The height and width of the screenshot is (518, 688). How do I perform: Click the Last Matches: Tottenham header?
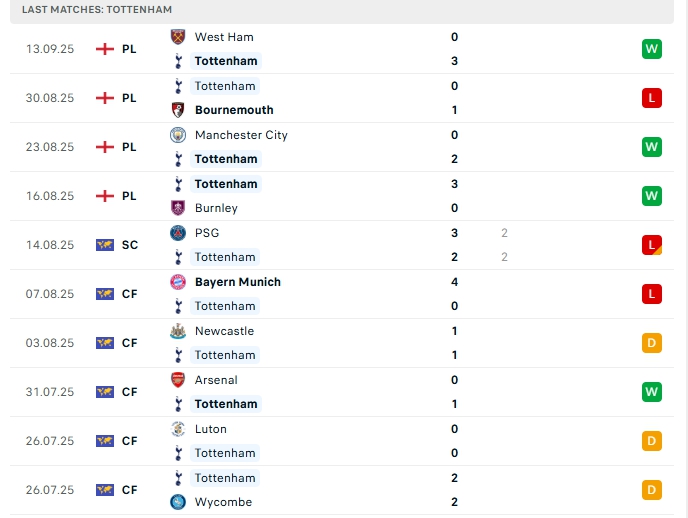tap(97, 9)
